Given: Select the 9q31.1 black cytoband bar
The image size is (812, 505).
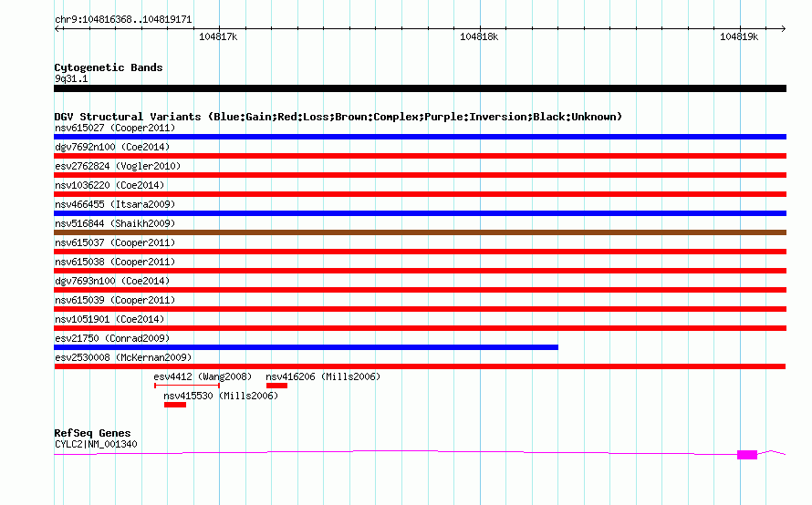Looking at the screenshot, I should coord(420,88).
